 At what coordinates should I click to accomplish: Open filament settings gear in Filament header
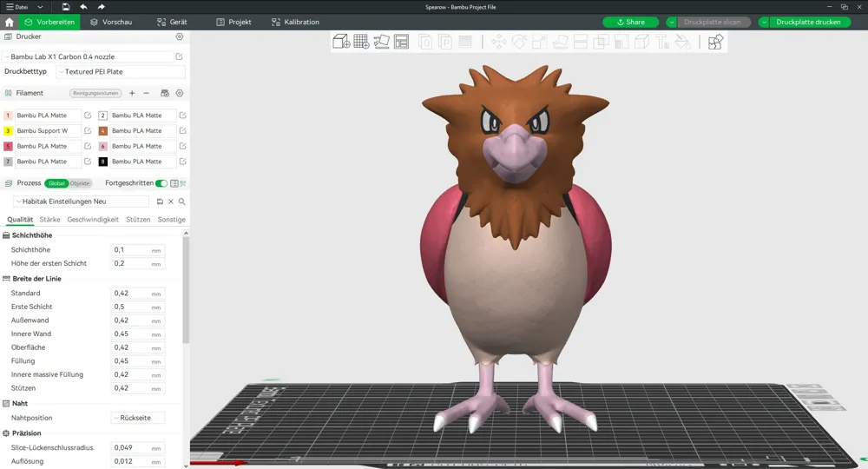pyautogui.click(x=180, y=93)
